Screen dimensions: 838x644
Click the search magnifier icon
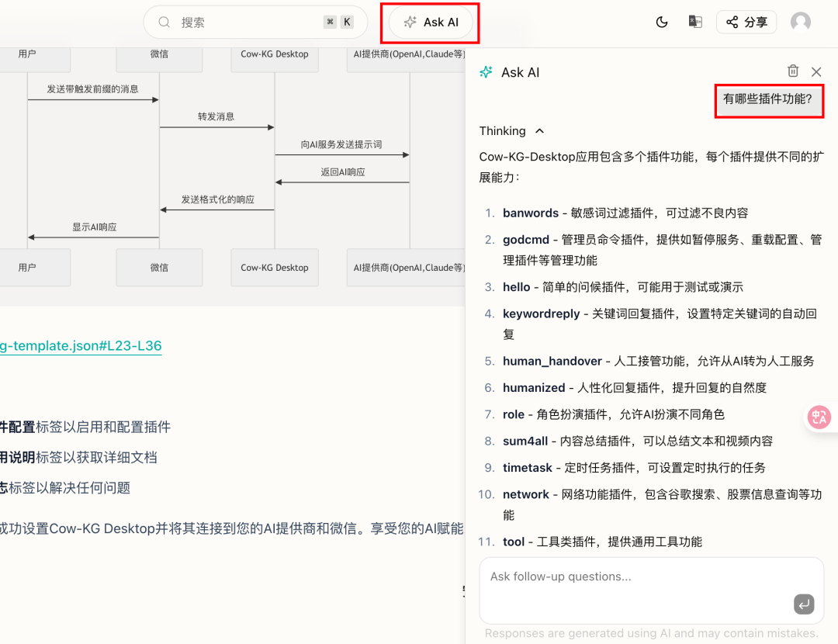coord(164,22)
